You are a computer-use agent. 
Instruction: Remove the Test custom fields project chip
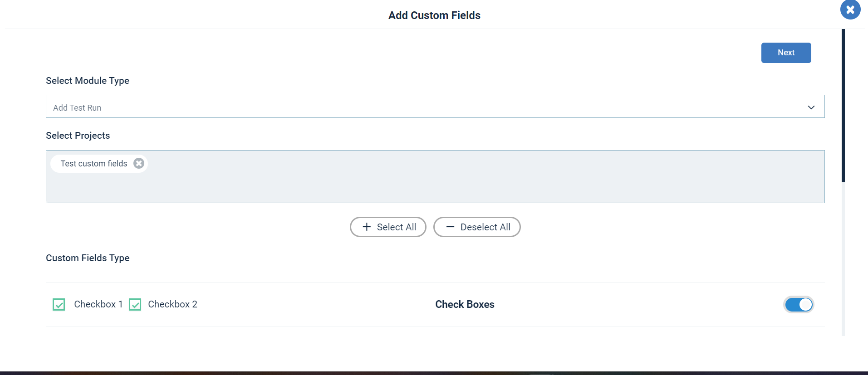point(139,163)
